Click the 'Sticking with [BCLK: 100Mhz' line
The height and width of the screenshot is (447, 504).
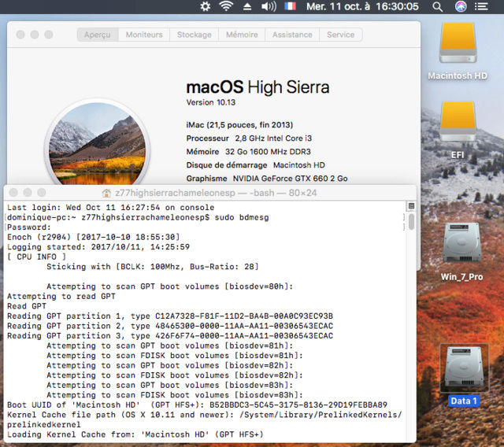[x=153, y=267]
